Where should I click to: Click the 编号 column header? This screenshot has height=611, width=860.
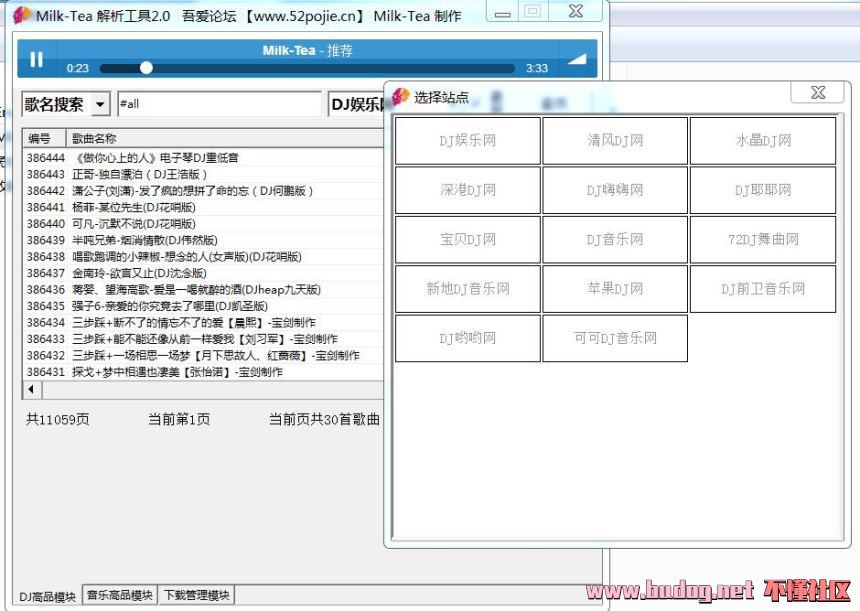tap(44, 138)
